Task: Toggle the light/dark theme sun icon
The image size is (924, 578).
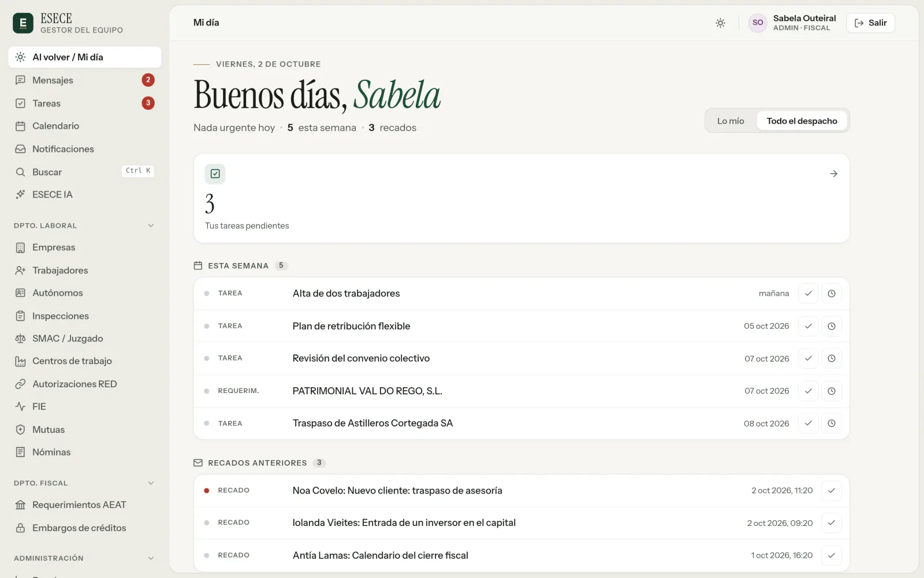Action: [x=720, y=23]
